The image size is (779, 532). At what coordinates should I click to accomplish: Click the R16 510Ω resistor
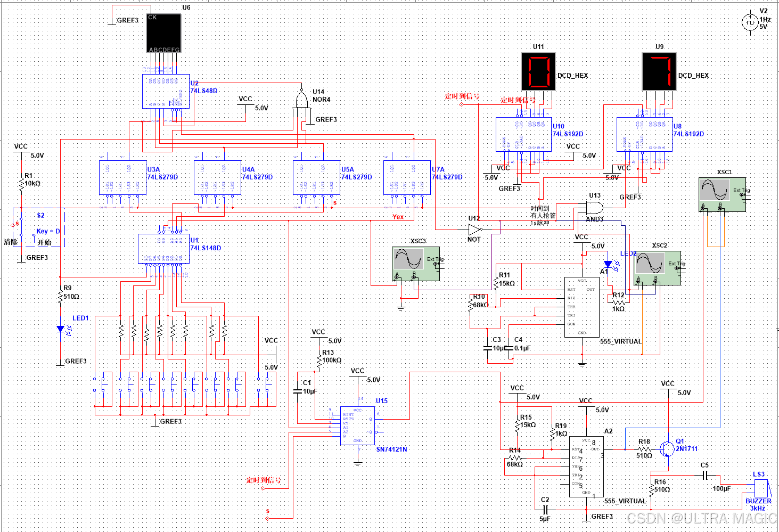point(651,490)
